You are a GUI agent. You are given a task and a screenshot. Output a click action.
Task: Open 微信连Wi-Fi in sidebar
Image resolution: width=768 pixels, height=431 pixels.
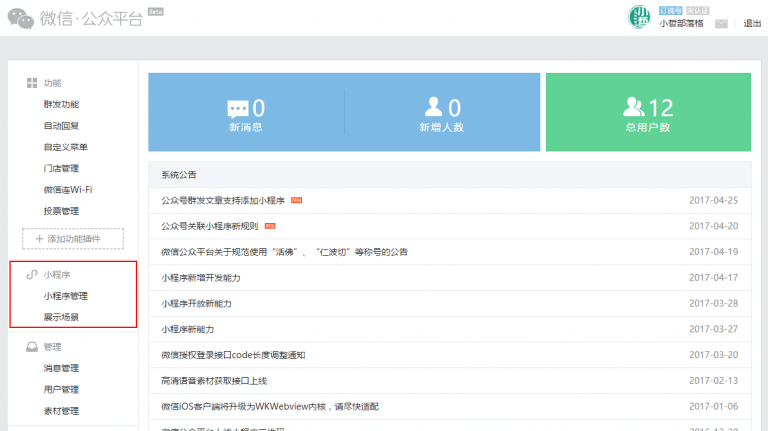click(68, 190)
